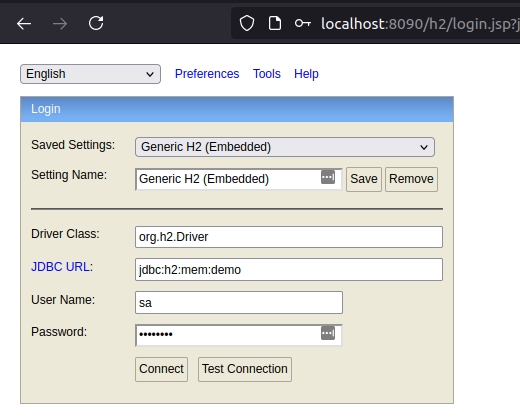The height and width of the screenshot is (420, 520).
Task: Click the password manager icon in Password field
Action: pyautogui.click(x=328, y=333)
